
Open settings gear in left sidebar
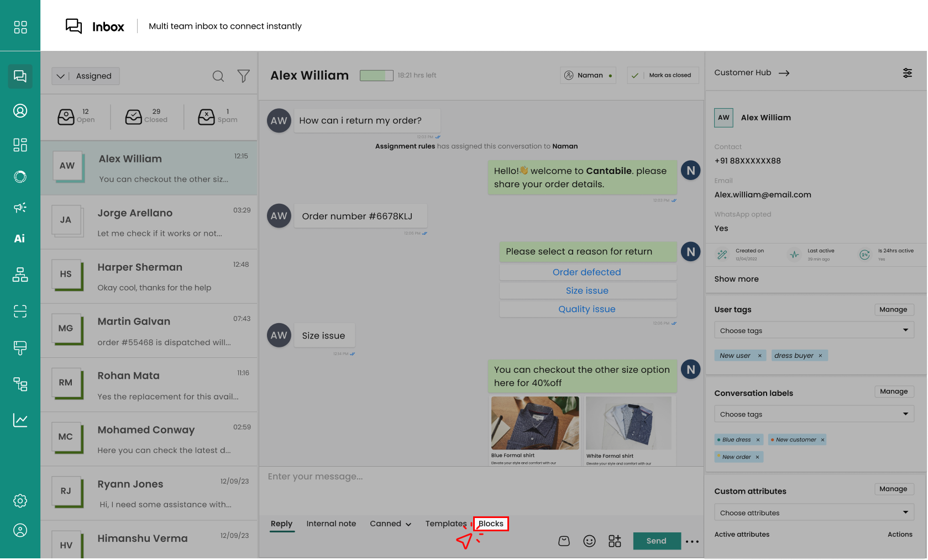20,501
